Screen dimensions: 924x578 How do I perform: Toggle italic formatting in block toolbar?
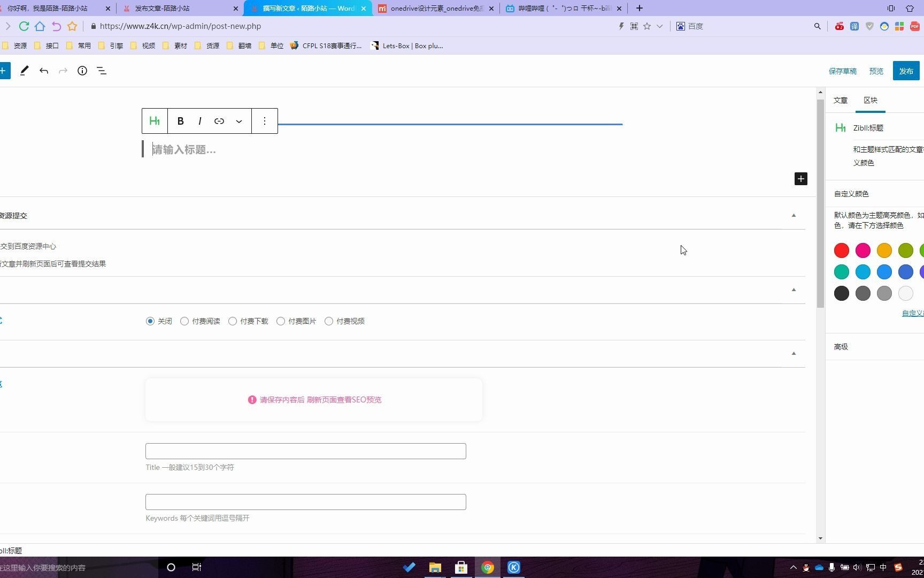200,121
